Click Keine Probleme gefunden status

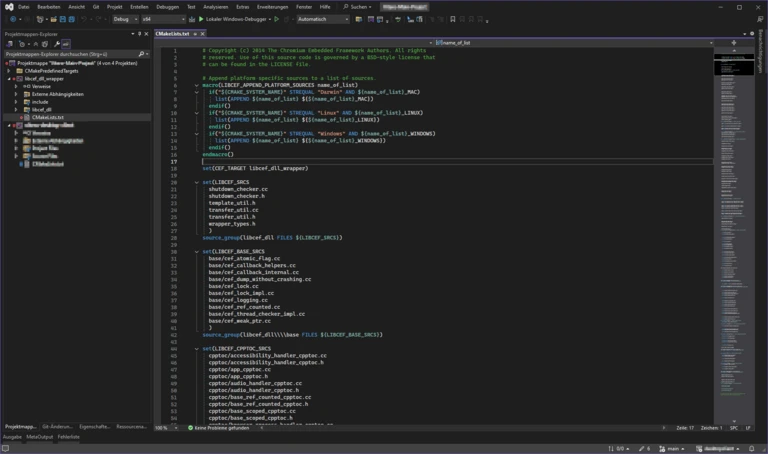click(x=218, y=428)
